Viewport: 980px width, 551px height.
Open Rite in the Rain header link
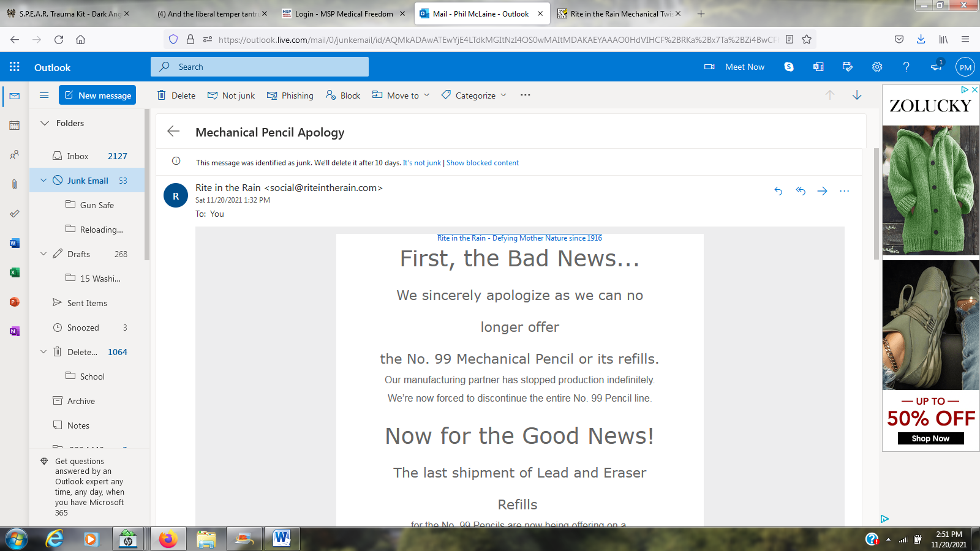click(x=519, y=238)
